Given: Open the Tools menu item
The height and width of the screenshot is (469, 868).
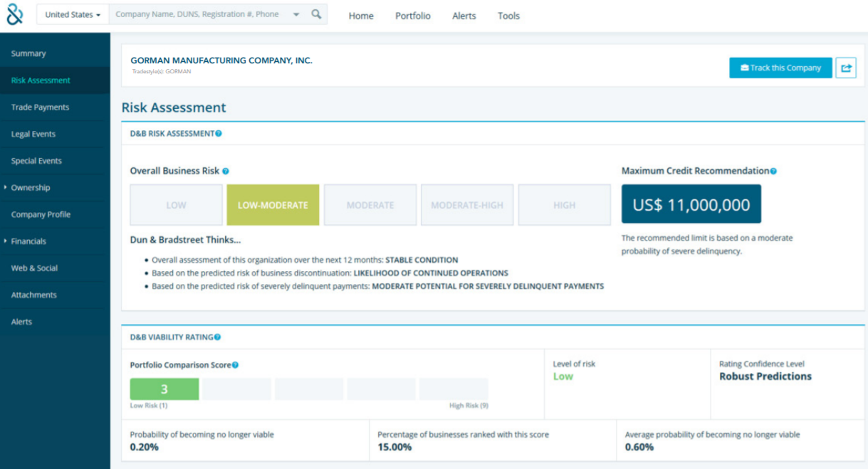Looking at the screenshot, I should coord(508,16).
